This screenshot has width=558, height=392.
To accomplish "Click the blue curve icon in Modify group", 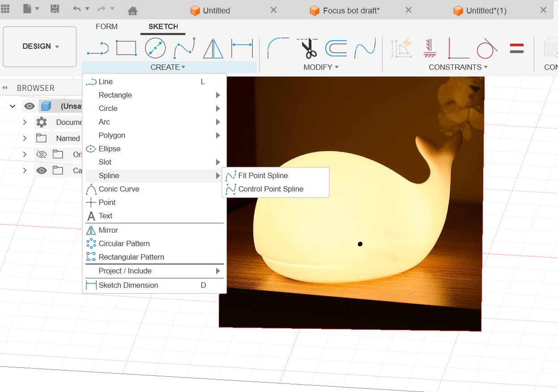I will [365, 48].
